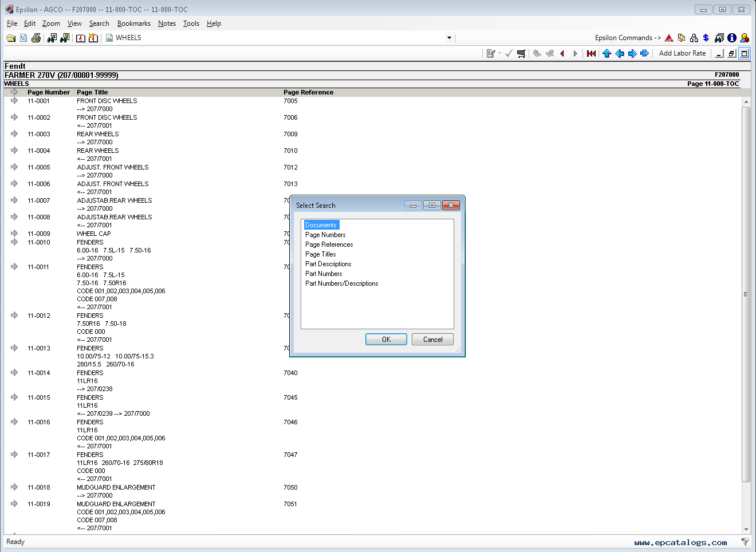Click the shopping cart icon

521,53
